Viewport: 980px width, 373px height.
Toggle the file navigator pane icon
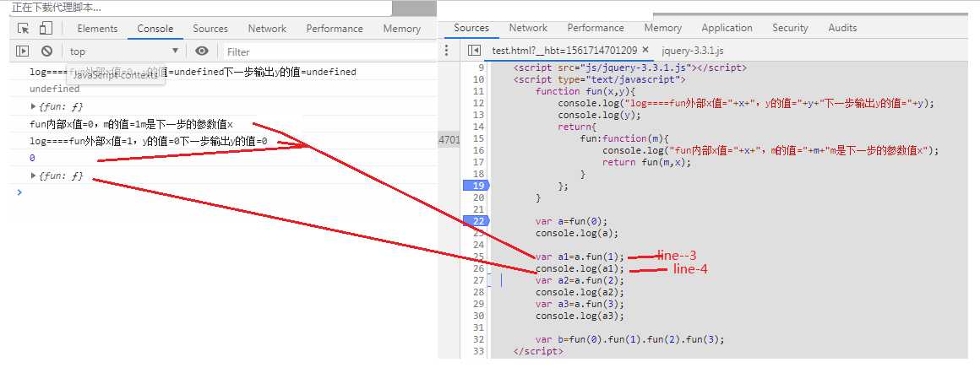[474, 51]
